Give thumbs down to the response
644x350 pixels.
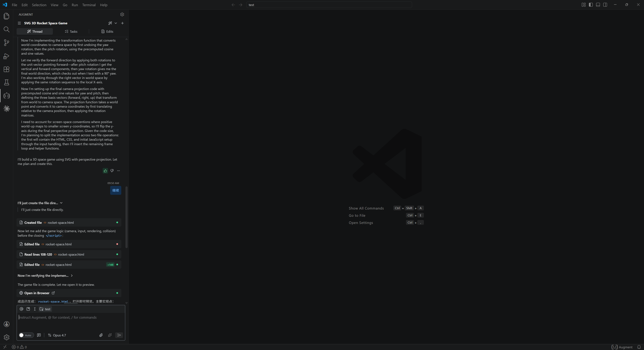tap(112, 171)
